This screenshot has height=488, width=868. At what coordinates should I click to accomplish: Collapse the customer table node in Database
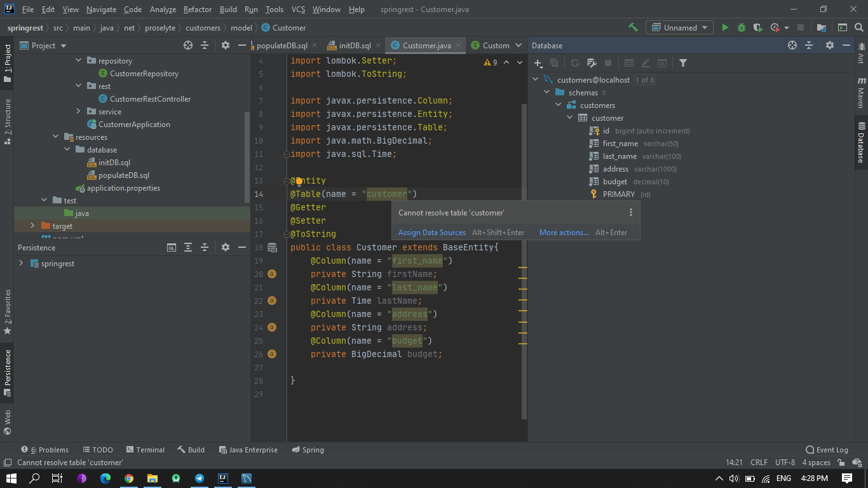point(570,118)
